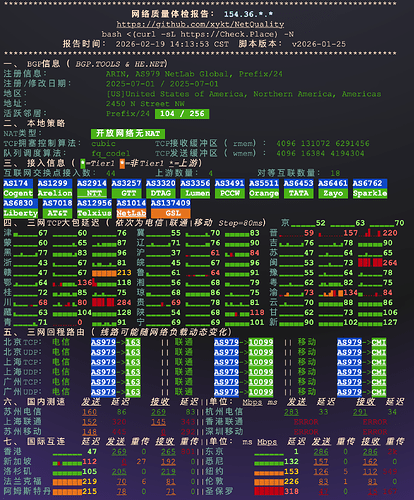Click the 法兰克福 latency value 219
This screenshot has height=500, width=414.
90,482
